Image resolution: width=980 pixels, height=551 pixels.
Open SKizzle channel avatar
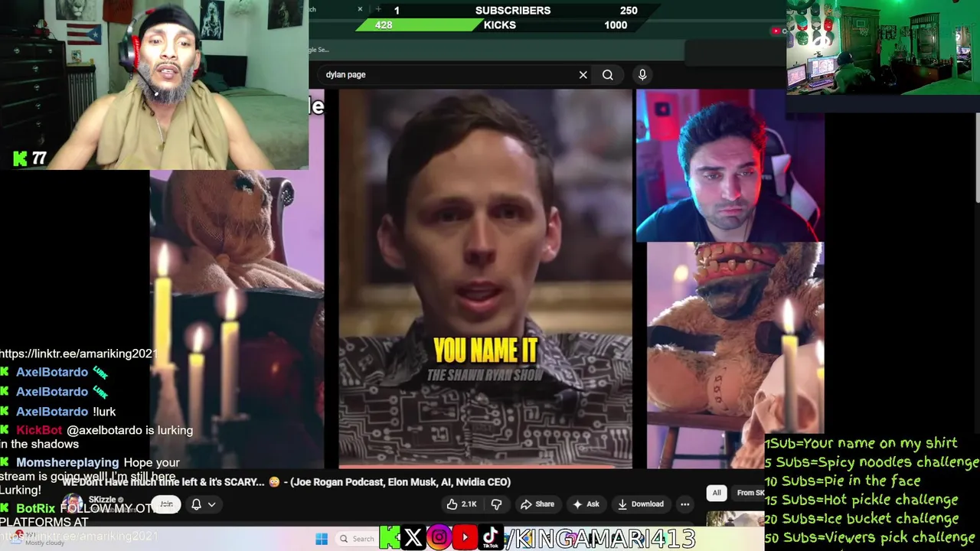(x=72, y=504)
